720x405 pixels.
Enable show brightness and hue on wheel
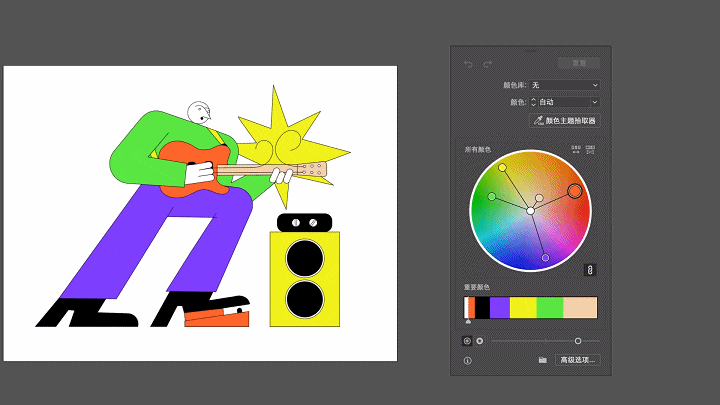[480, 340]
